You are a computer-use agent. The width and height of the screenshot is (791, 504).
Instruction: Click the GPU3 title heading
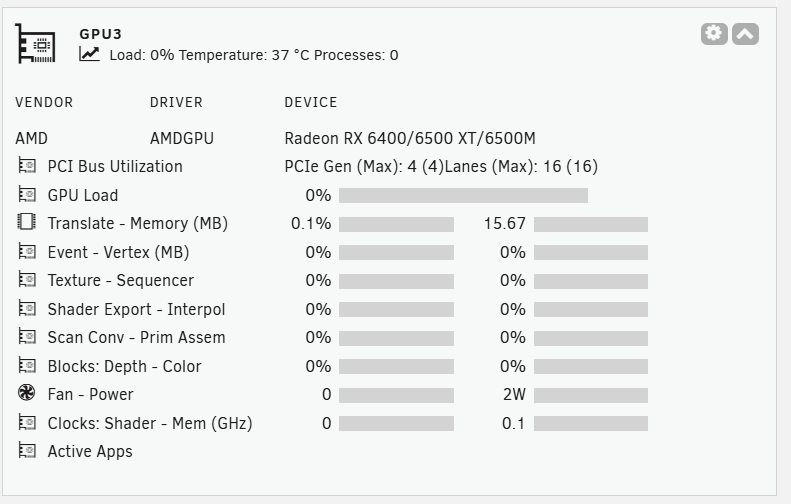tap(100, 34)
